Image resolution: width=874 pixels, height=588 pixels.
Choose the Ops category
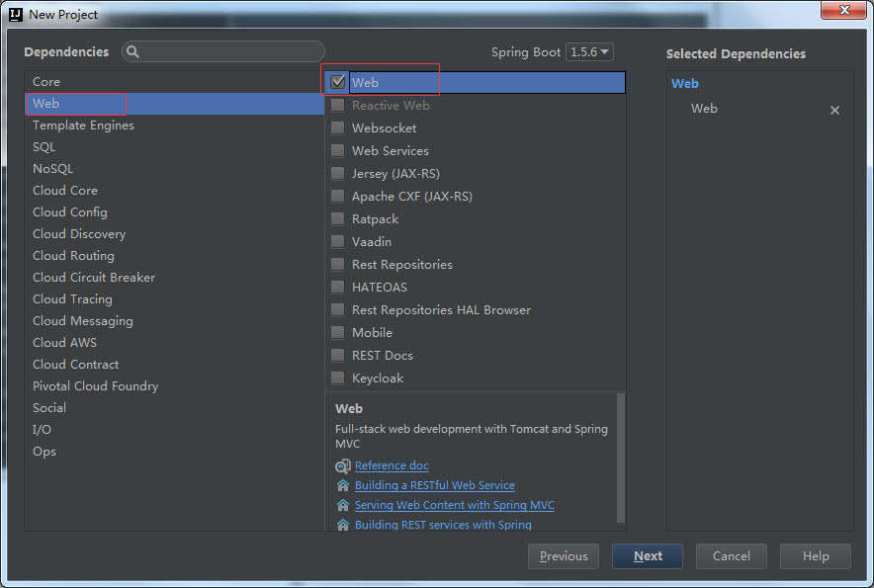(x=174, y=452)
